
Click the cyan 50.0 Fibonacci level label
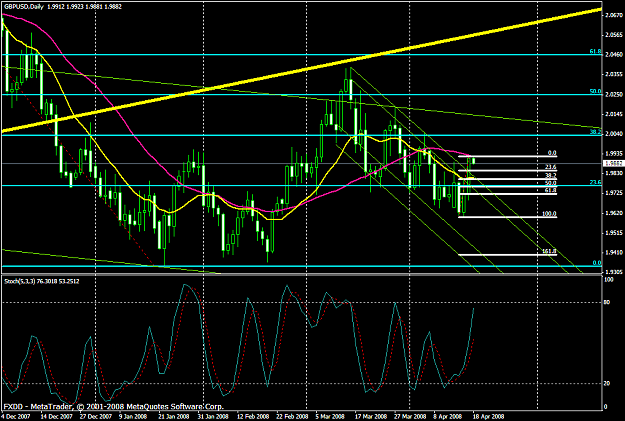coord(595,91)
